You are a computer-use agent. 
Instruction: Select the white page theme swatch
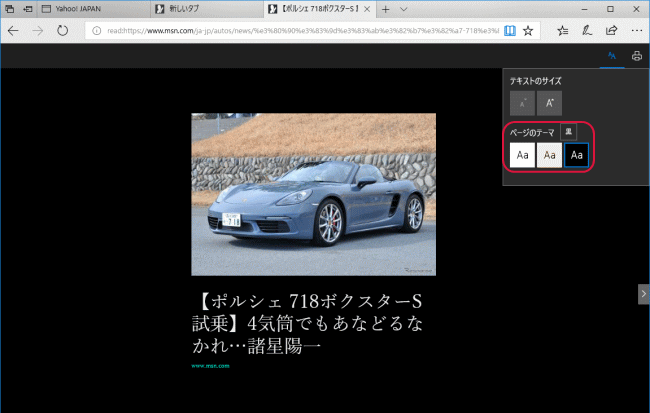click(522, 155)
